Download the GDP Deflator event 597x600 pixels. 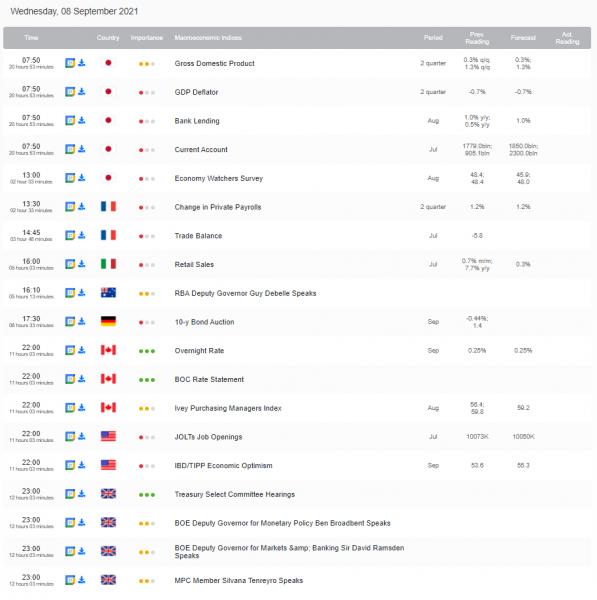[82, 91]
